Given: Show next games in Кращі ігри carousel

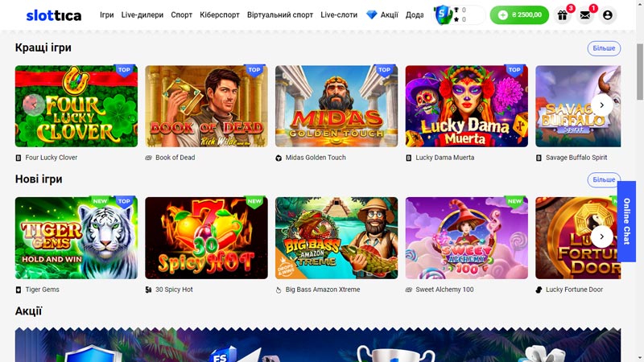Looking at the screenshot, I should (x=601, y=105).
